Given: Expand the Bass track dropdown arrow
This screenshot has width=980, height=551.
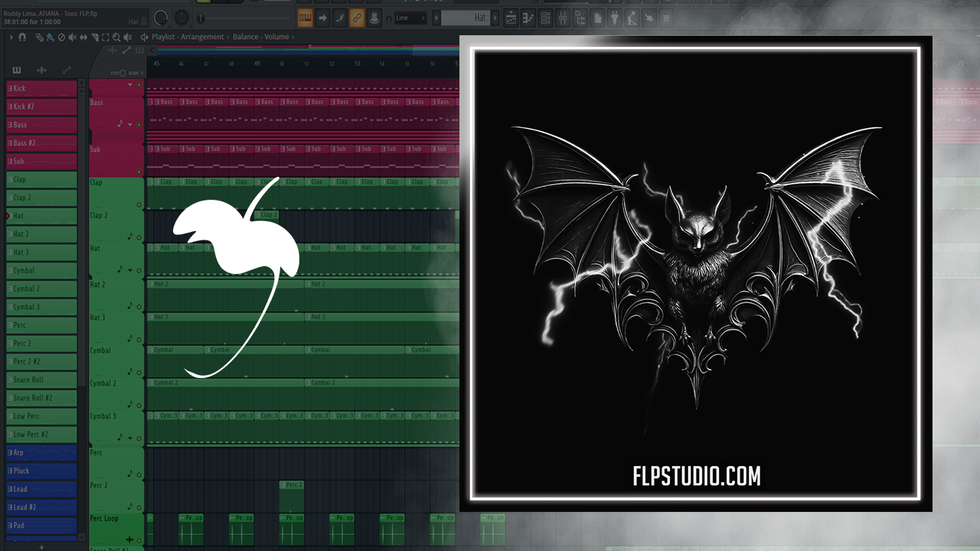Looking at the screenshot, I should pyautogui.click(x=130, y=125).
